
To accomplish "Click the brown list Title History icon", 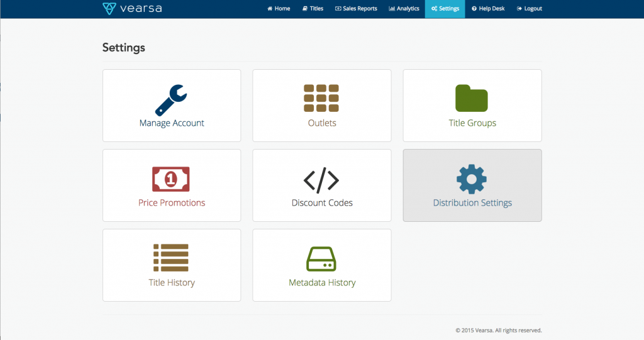I will pos(171,258).
